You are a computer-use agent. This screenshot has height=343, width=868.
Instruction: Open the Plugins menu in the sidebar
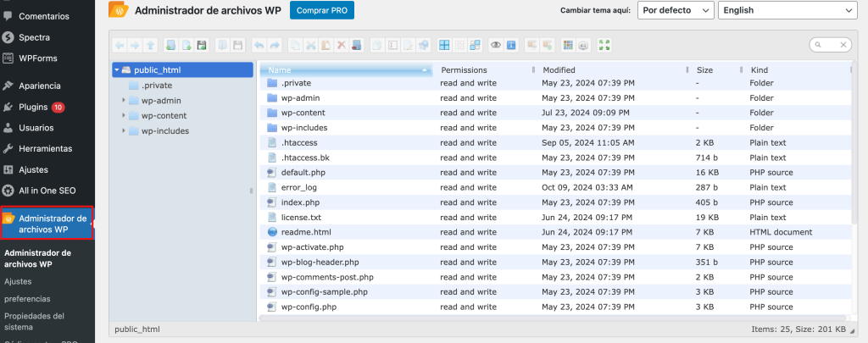(x=33, y=108)
